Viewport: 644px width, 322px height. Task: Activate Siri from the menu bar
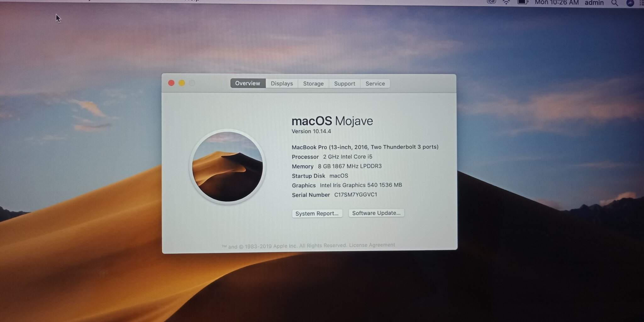pyautogui.click(x=630, y=3)
